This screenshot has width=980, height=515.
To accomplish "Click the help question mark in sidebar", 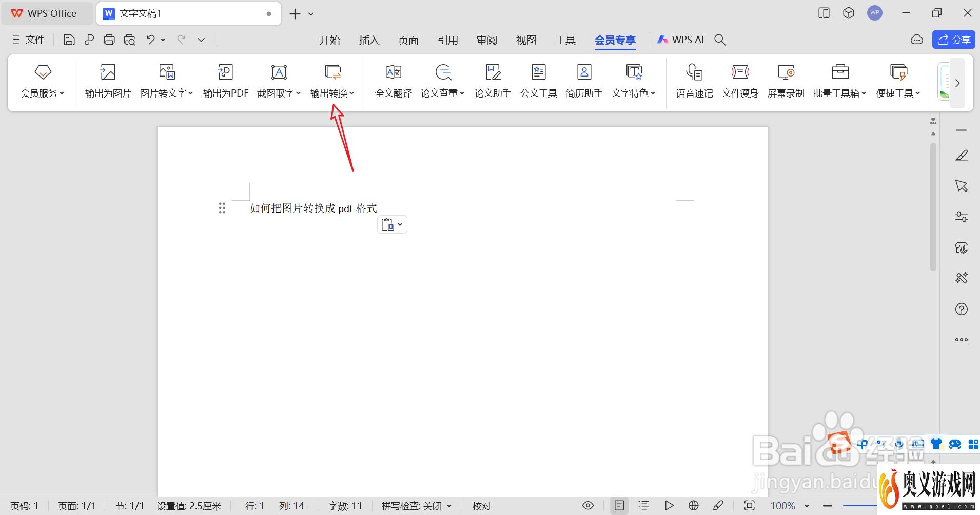I will [962, 309].
